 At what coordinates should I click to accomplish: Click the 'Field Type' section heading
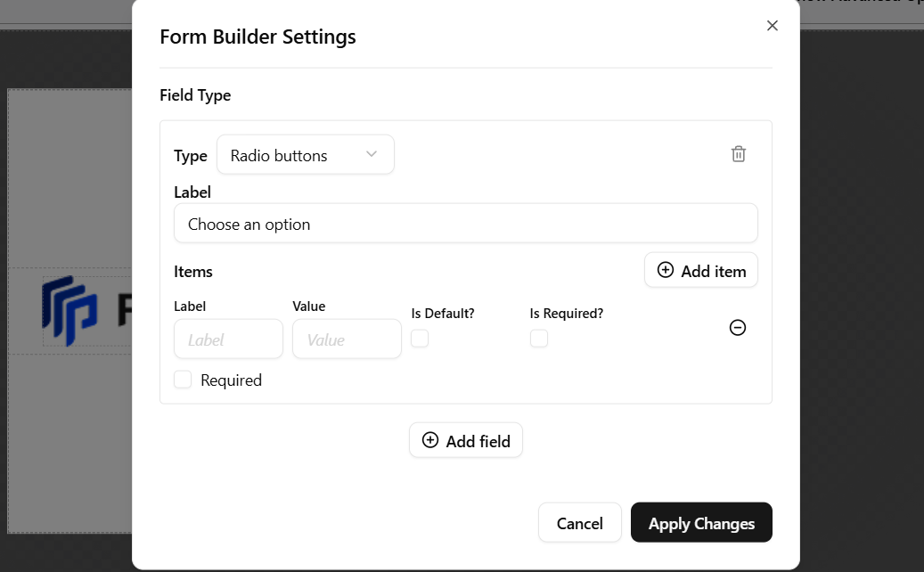coord(195,95)
